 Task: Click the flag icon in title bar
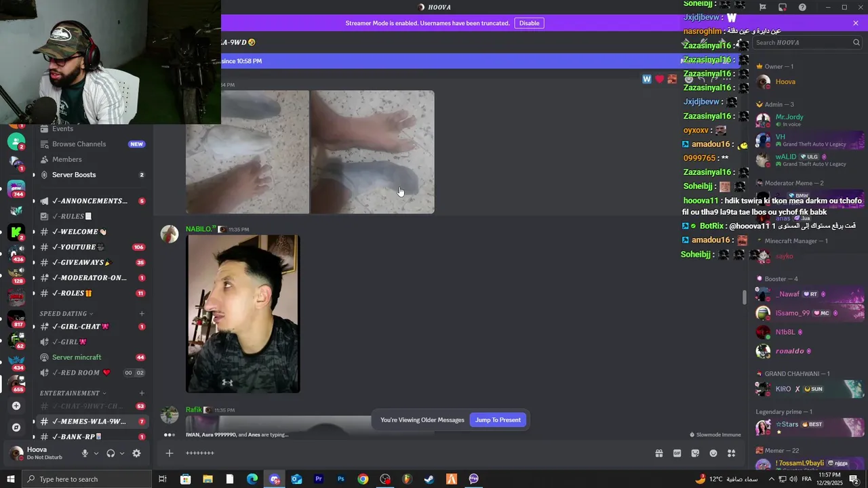click(763, 7)
